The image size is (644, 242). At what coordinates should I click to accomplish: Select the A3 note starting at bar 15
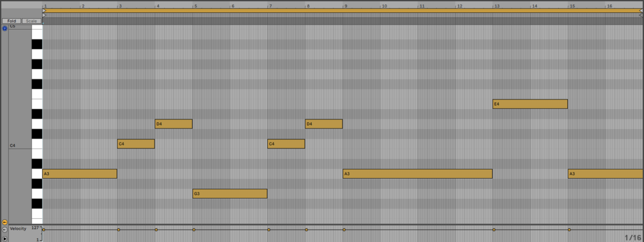click(605, 174)
